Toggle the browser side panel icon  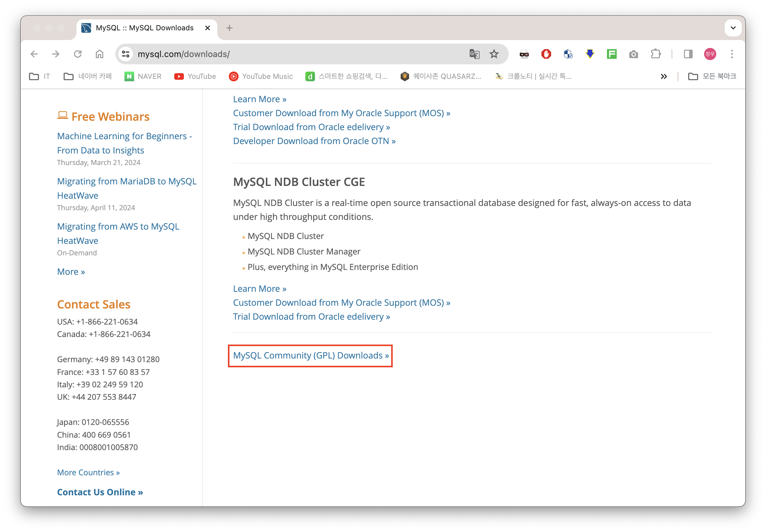688,54
